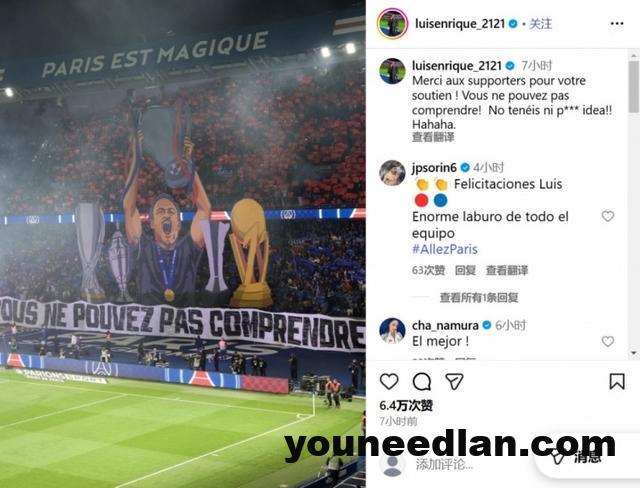Image resolution: width=640 pixels, height=488 pixels.
Task: Open jpsorin6's profile avatar
Action: pos(392,173)
